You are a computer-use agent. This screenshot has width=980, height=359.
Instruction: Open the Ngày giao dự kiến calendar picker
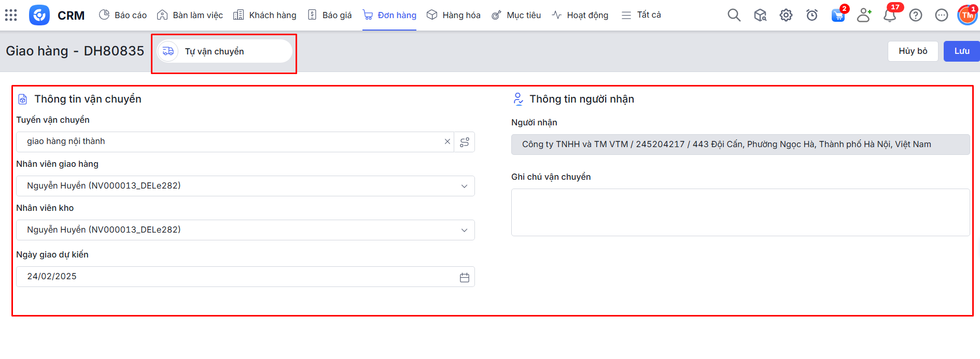(464, 277)
